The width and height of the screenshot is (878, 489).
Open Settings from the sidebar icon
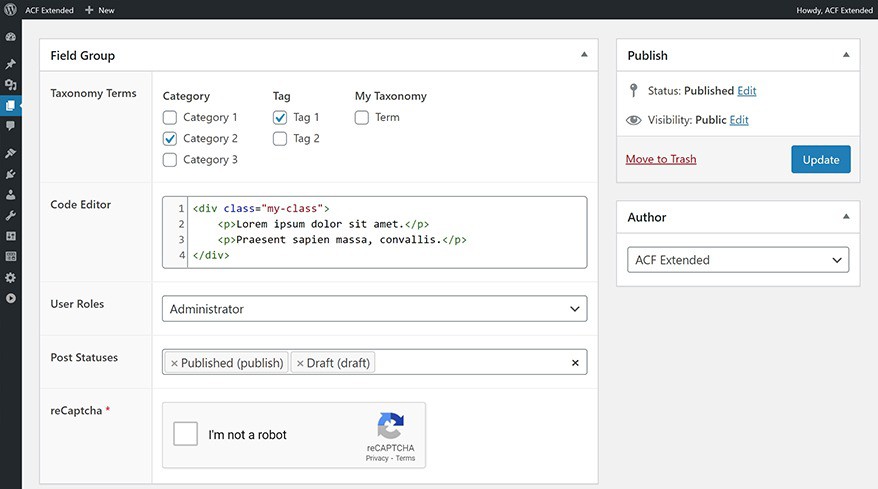[10, 277]
